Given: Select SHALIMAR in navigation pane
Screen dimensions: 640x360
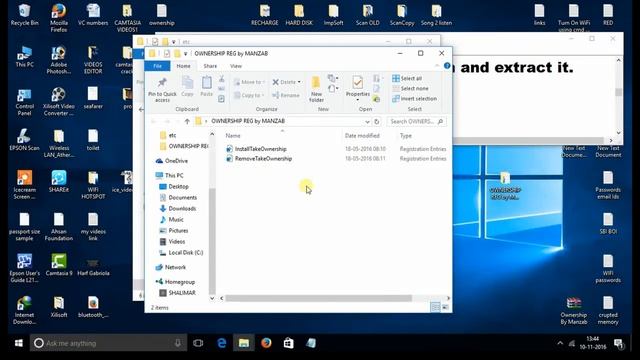Looking at the screenshot, I should coord(182,293).
